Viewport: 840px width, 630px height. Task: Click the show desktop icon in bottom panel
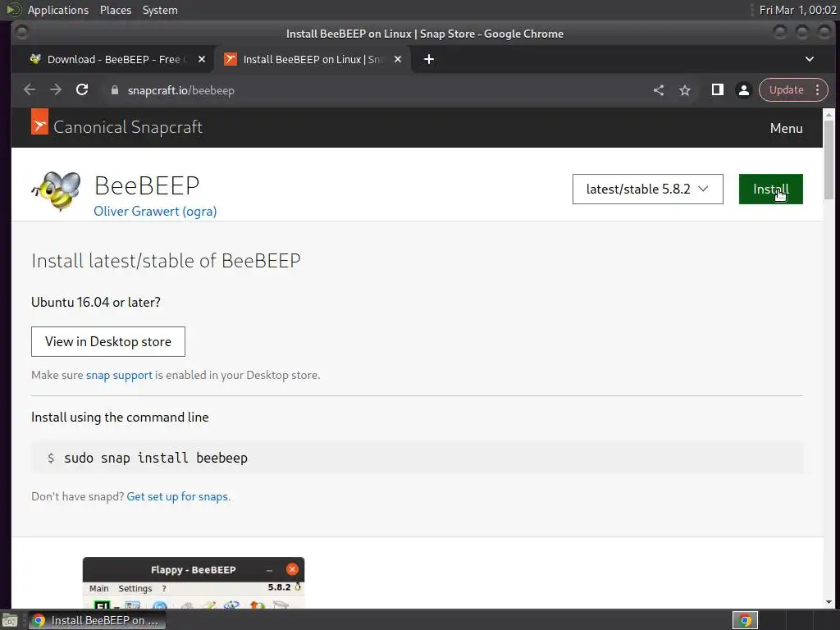pyautogui.click(x=10, y=620)
